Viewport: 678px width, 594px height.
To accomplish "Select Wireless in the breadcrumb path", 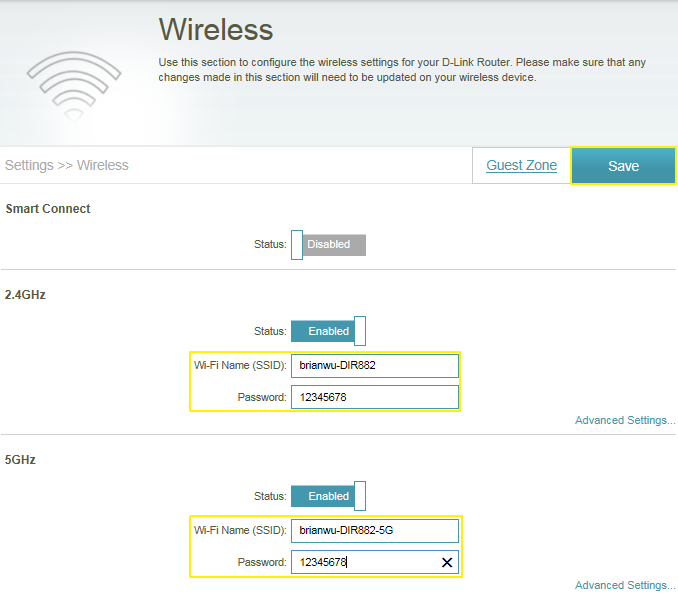I will [x=103, y=165].
